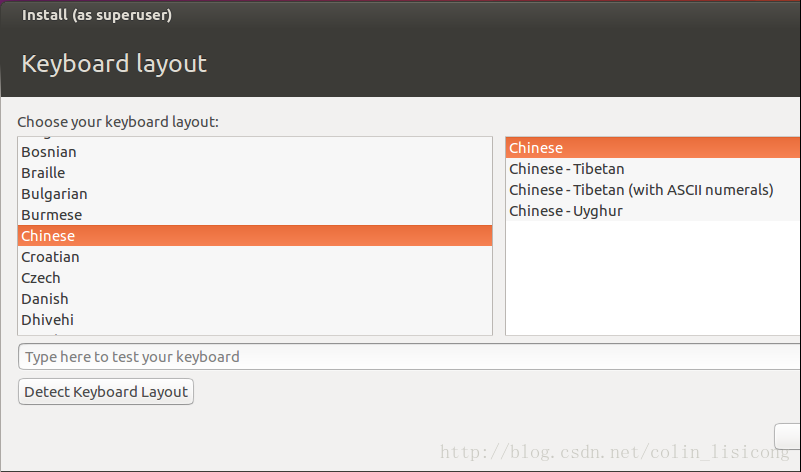Click the partially visible button below the test field
Viewport: 801px width, 472px height.
(788, 435)
